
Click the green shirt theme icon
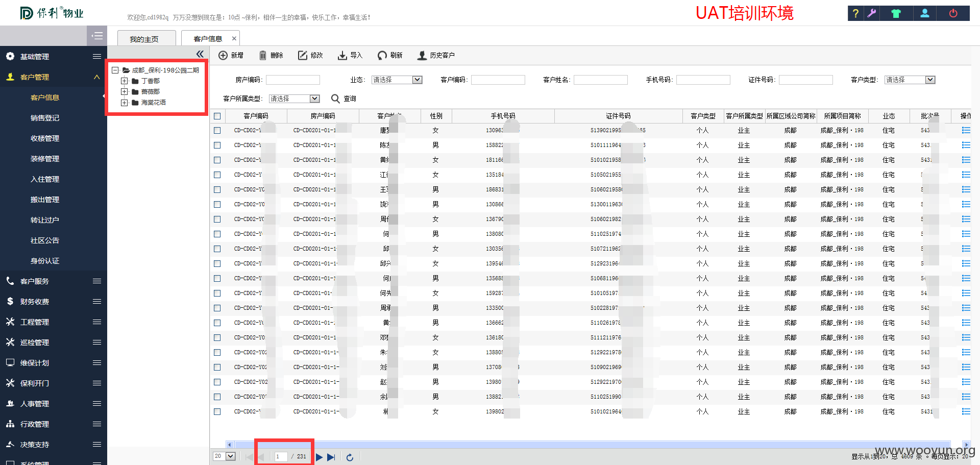896,13
